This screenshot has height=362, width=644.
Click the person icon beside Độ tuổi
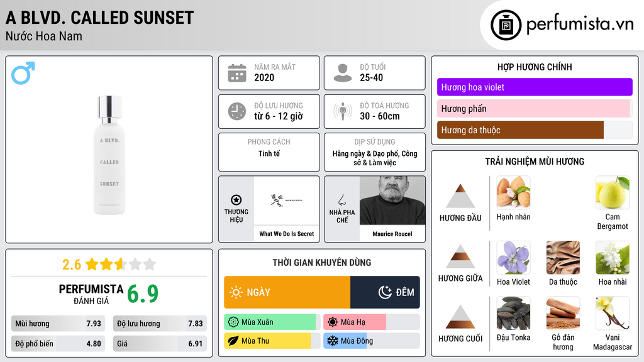[343, 73]
